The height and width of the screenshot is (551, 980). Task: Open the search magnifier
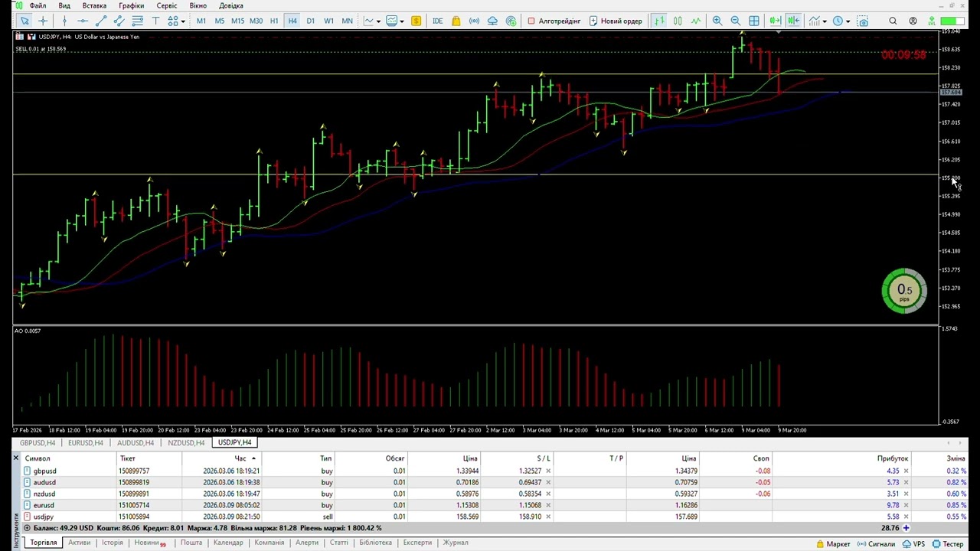pos(893,21)
